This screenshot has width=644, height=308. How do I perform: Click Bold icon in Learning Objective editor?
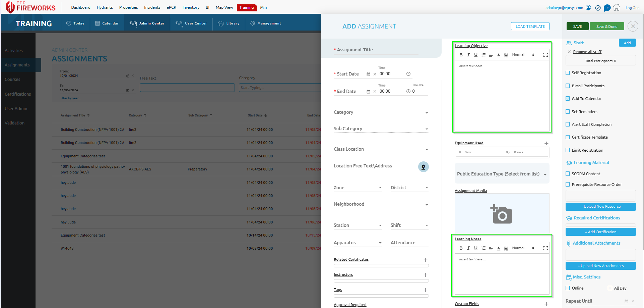click(461, 55)
